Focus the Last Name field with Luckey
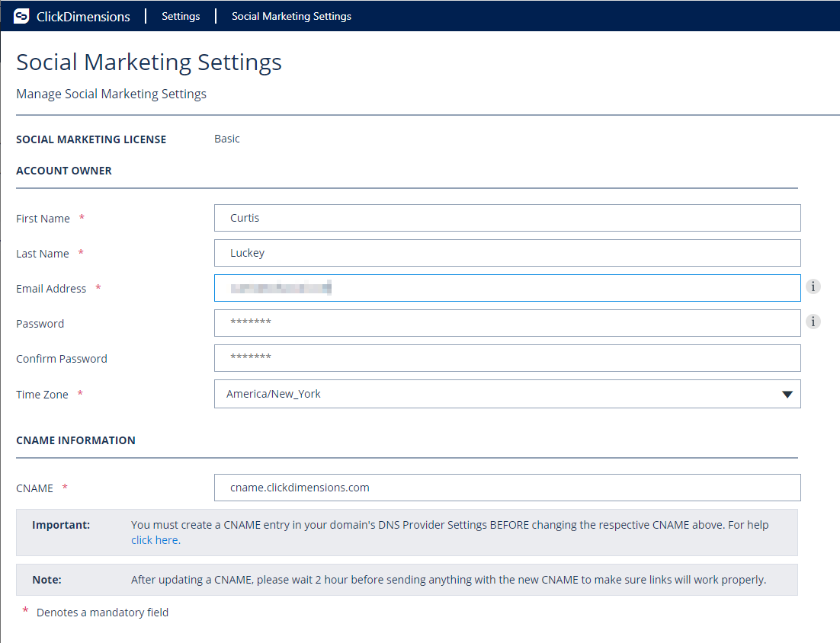This screenshot has width=840, height=643. click(x=508, y=253)
